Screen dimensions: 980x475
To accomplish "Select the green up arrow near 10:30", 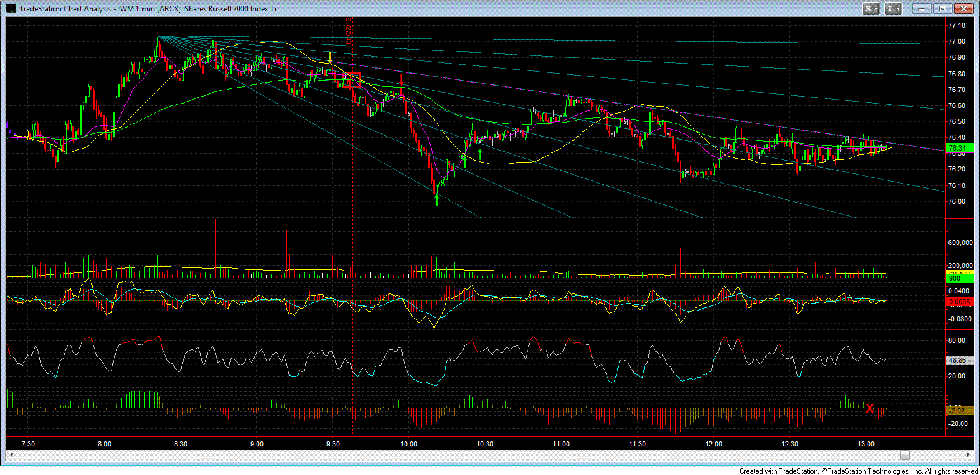I will point(480,152).
